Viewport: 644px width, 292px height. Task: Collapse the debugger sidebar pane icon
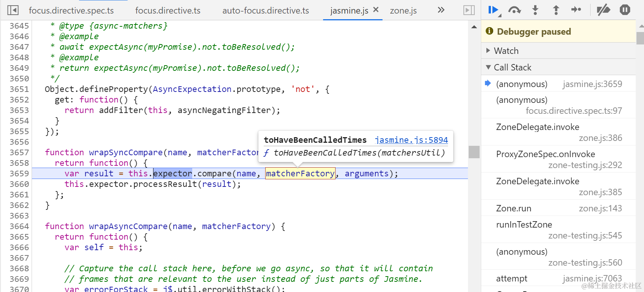click(469, 10)
